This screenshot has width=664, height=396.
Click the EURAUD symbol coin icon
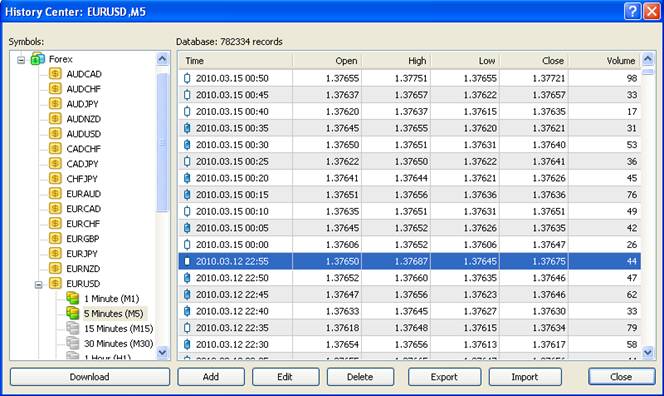55,194
